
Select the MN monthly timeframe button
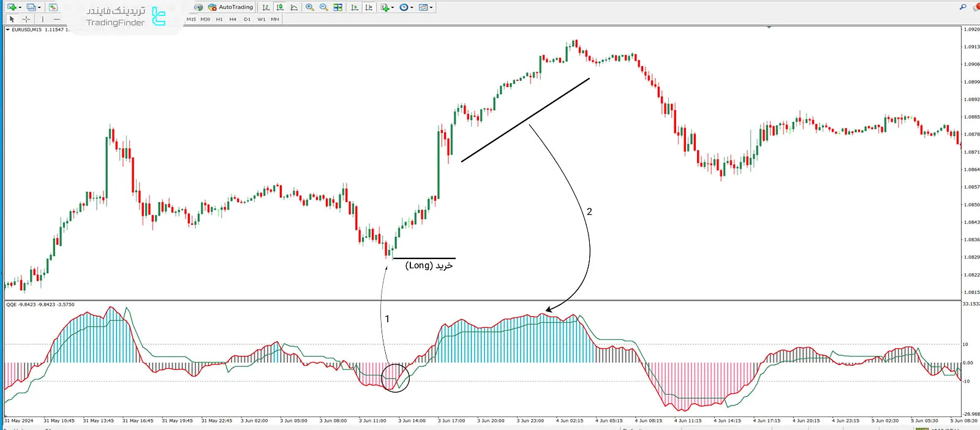click(x=275, y=20)
